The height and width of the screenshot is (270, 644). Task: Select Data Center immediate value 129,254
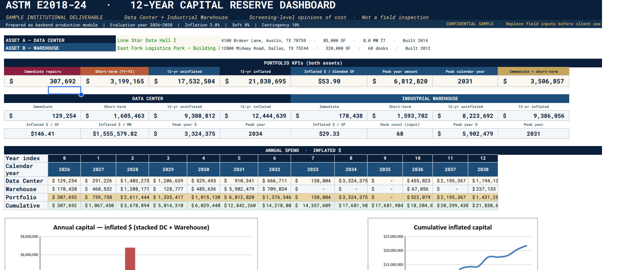42,116
